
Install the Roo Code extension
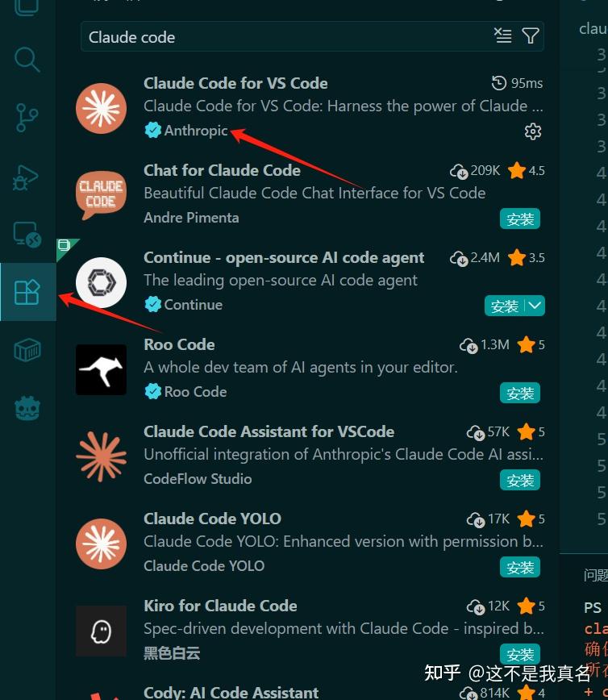tap(520, 393)
